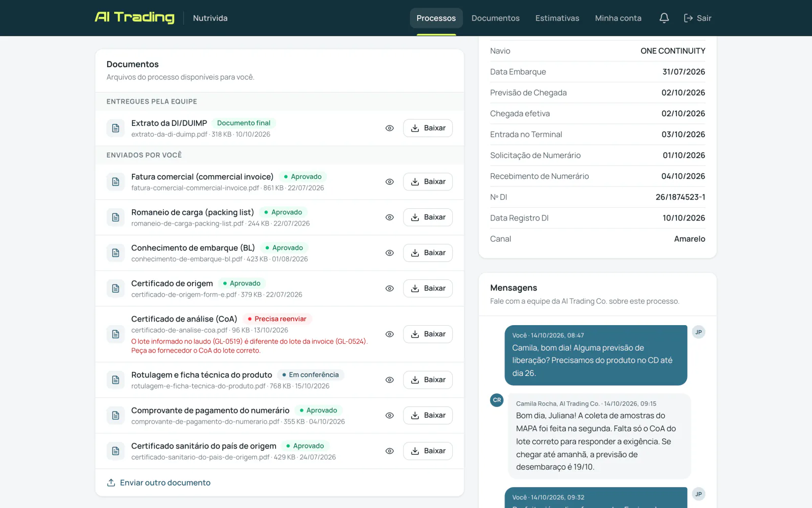Click Camila Rocha's CR avatar
The width and height of the screenshot is (812, 508).
coord(497,400)
